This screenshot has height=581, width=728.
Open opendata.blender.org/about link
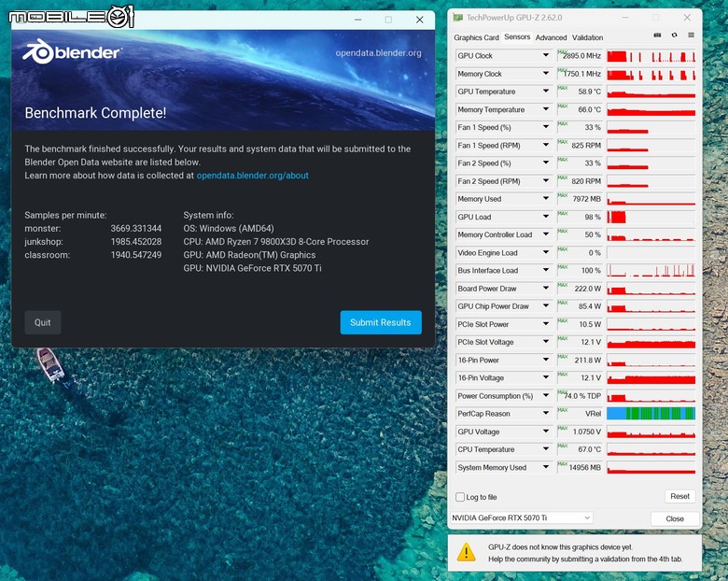(x=253, y=176)
